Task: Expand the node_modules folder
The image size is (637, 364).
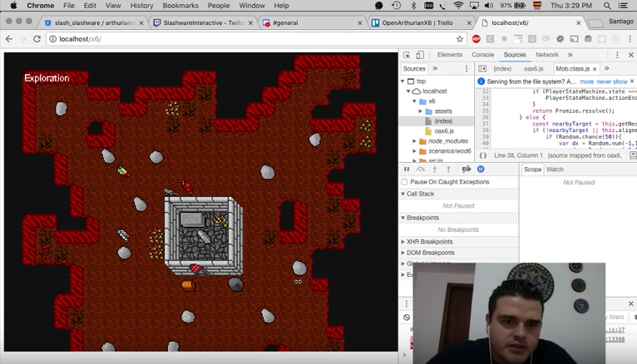Action: coord(414,141)
